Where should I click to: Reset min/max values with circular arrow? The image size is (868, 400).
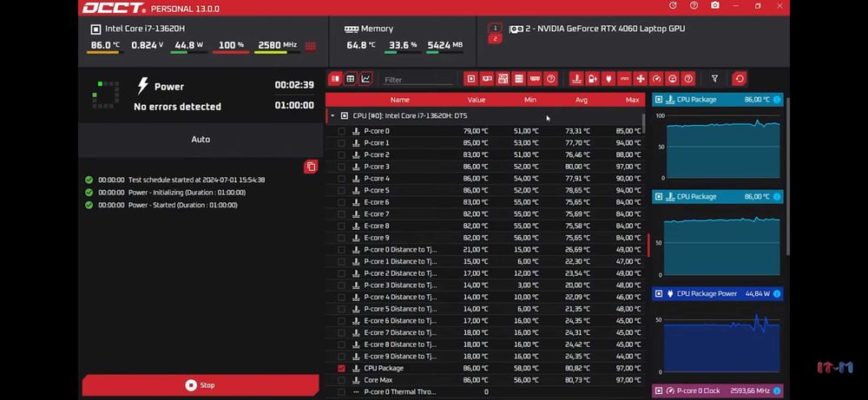739,79
